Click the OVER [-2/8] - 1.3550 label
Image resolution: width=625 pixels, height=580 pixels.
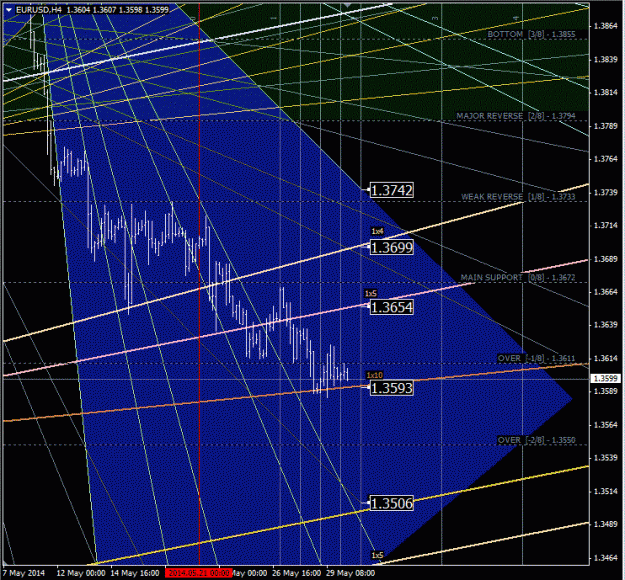[536, 440]
